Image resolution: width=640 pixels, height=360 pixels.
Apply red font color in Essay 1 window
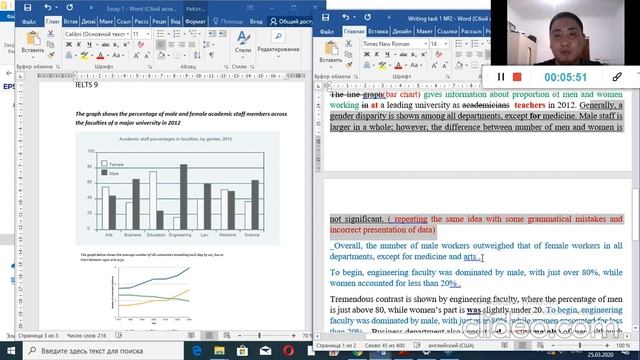[100, 55]
